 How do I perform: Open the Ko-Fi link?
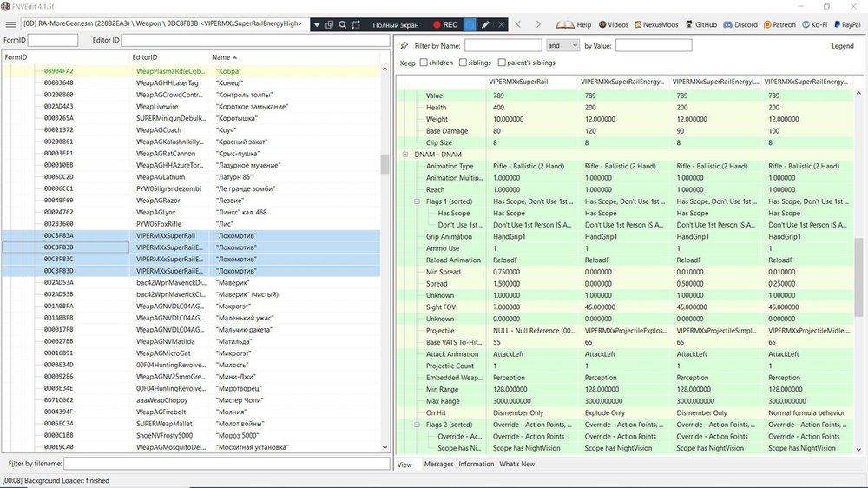[814, 24]
